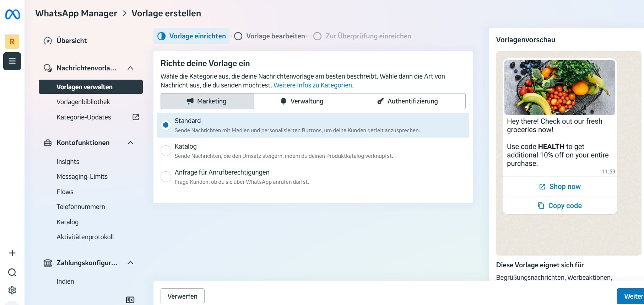Open sidebar Katalog under Kontofunktionen
644x305 pixels.
[x=67, y=222]
